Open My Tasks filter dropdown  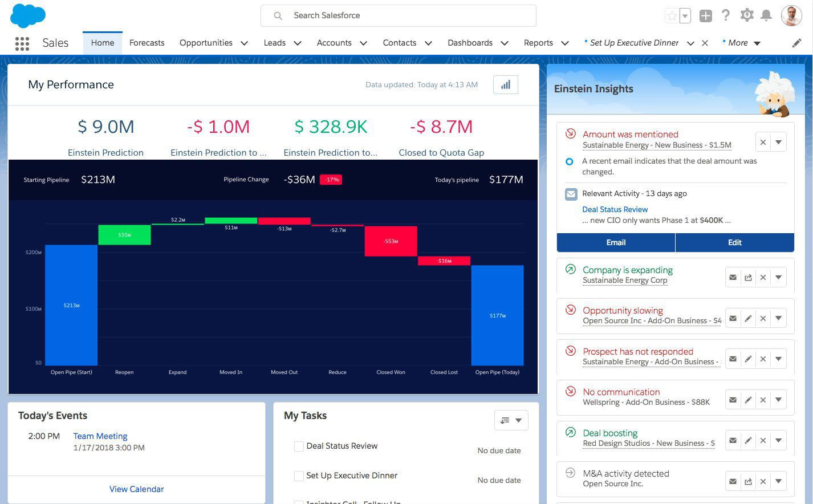click(511, 420)
